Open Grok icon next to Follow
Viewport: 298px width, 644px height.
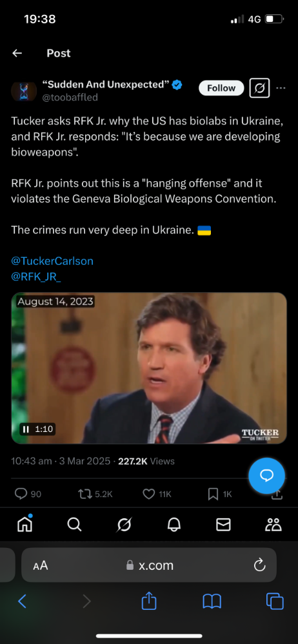pos(259,88)
